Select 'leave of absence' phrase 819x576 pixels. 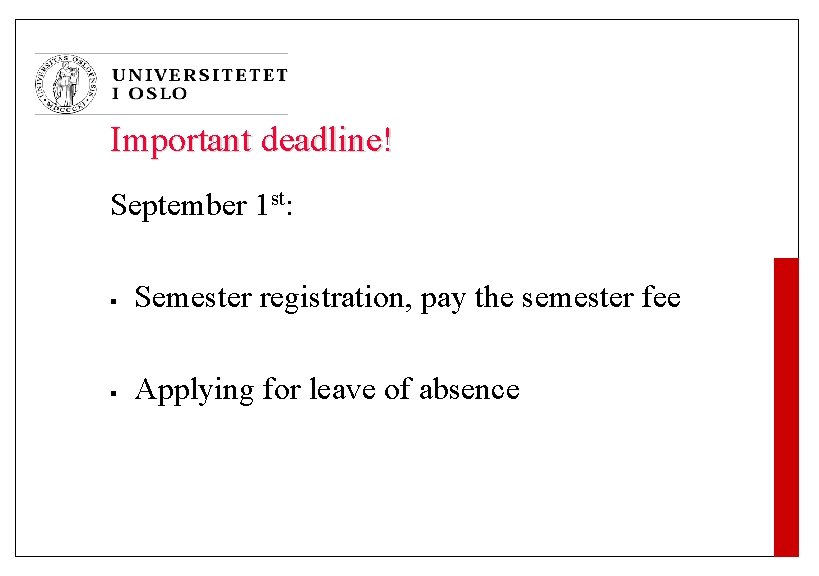tap(415, 389)
